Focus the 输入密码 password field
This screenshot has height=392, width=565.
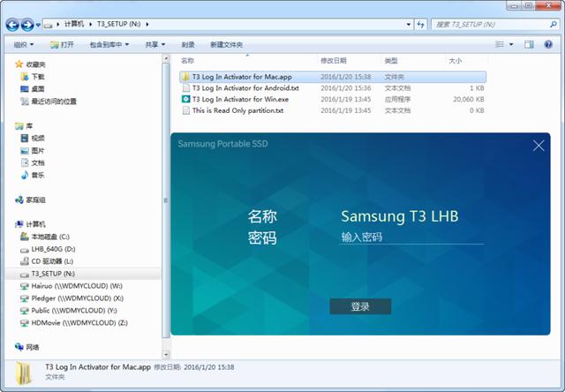click(x=411, y=237)
